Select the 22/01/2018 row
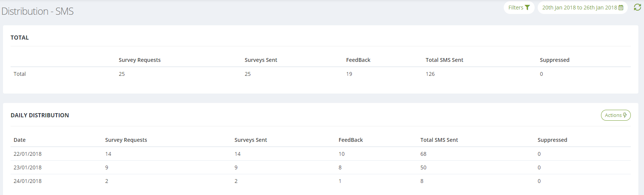This screenshot has height=195, width=644. pos(320,154)
